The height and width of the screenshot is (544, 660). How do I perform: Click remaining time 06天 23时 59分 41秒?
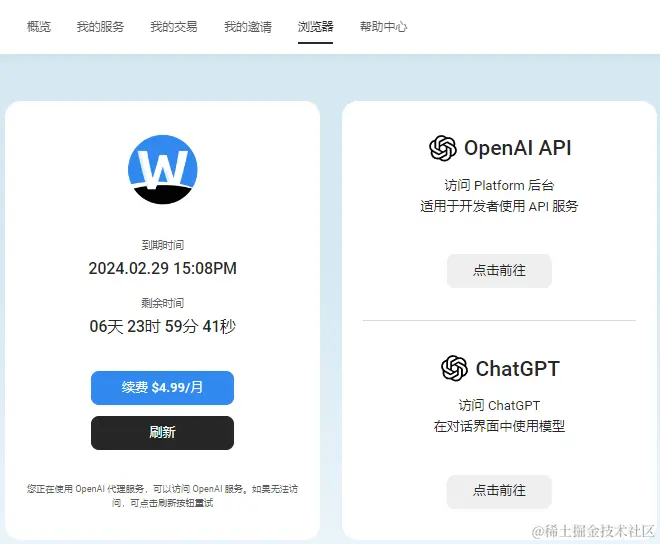[162, 326]
